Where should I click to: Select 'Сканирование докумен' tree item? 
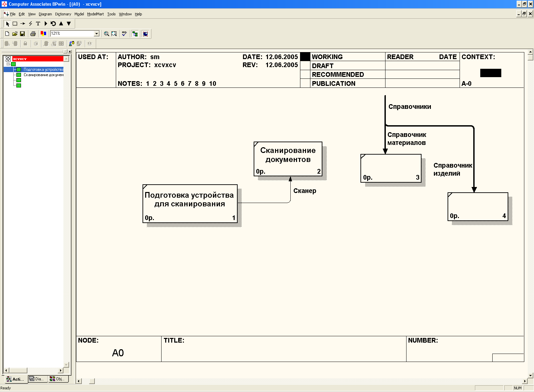[43, 75]
